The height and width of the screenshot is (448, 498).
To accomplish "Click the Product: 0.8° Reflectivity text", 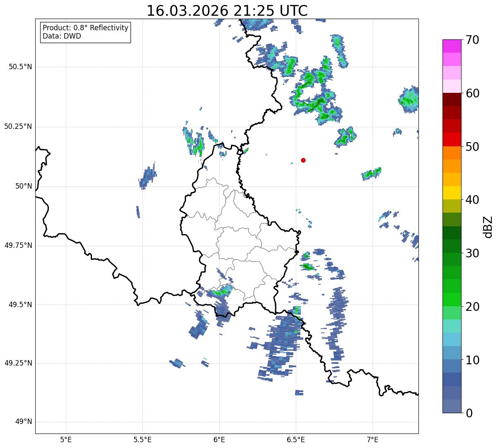I will 85,28.
